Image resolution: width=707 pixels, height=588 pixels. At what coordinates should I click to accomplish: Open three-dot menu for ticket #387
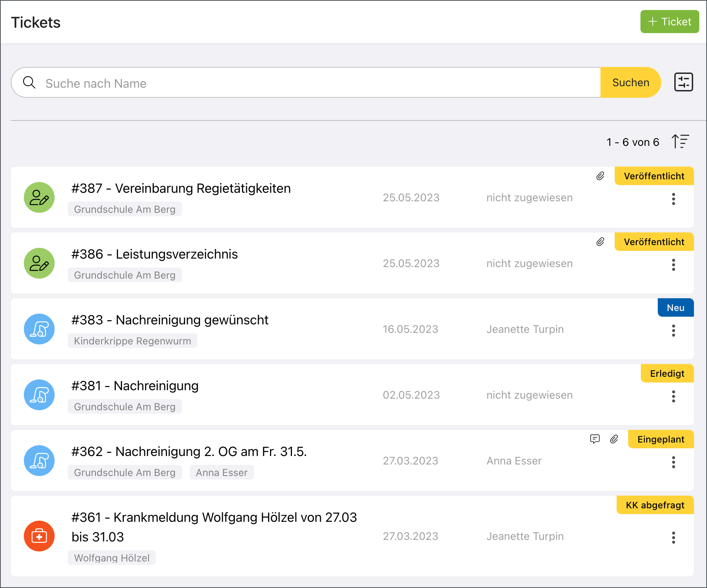point(673,199)
